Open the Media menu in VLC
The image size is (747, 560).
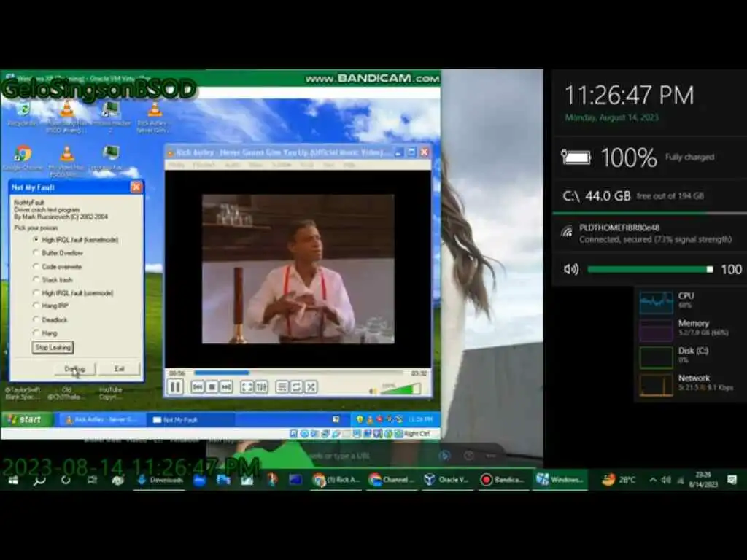coord(177,165)
